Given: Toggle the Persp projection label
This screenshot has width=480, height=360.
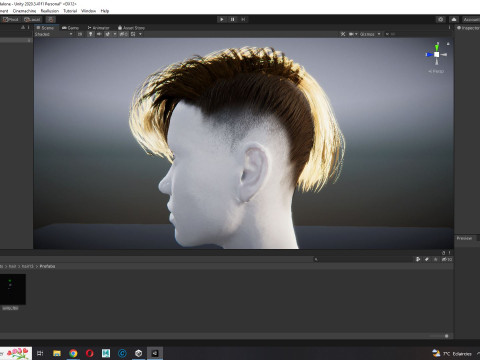Looking at the screenshot, I should click(436, 71).
